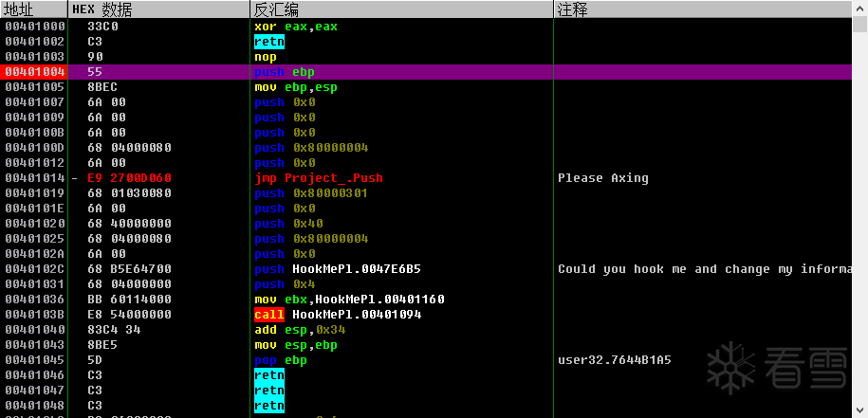Select address 00401005
Viewport: 868px width, 418px height.
click(35, 87)
